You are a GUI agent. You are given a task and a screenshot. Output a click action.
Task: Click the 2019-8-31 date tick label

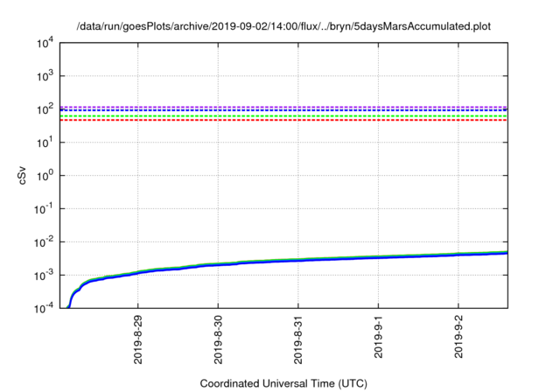coord(298,339)
